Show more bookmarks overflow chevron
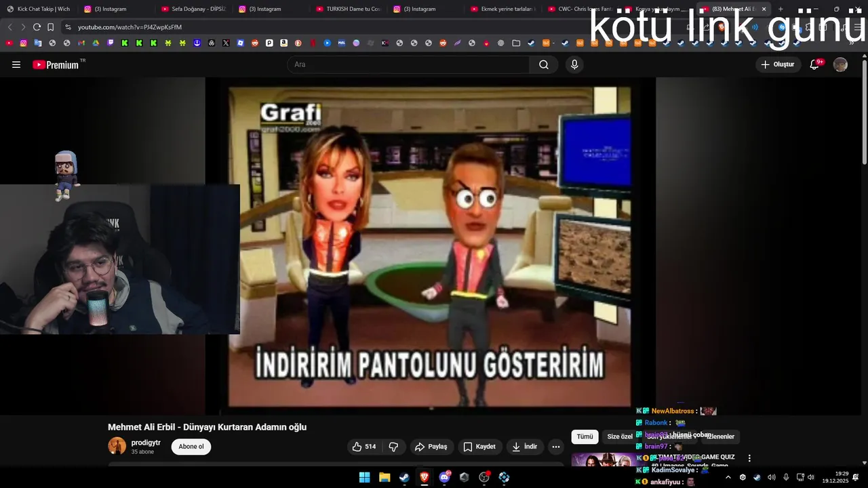Image resolution: width=868 pixels, height=488 pixels. click(852, 43)
